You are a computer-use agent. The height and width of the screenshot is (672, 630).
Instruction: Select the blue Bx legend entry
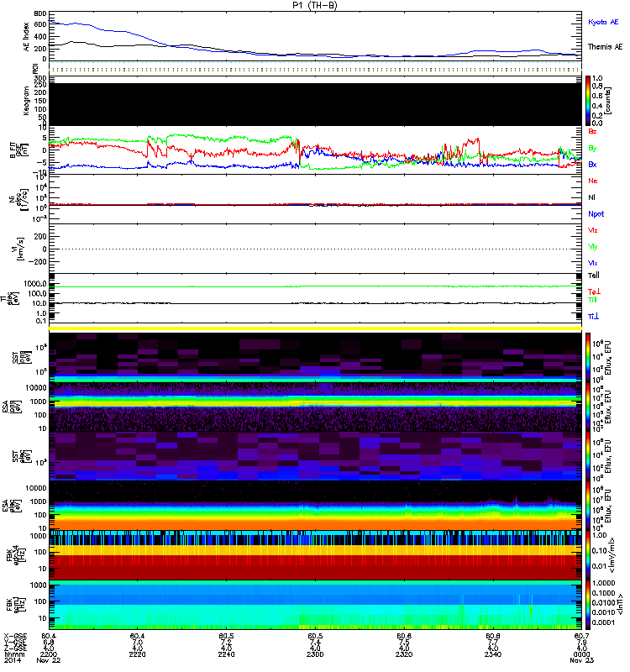[593, 165]
